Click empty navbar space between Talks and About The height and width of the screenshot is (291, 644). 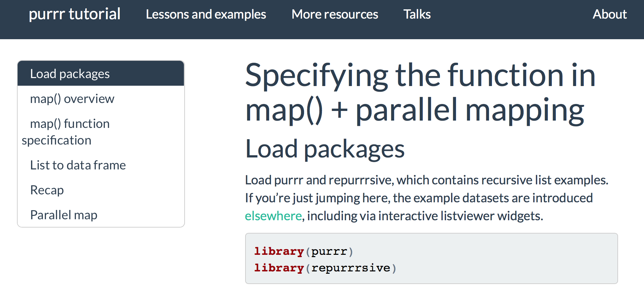coord(512,14)
